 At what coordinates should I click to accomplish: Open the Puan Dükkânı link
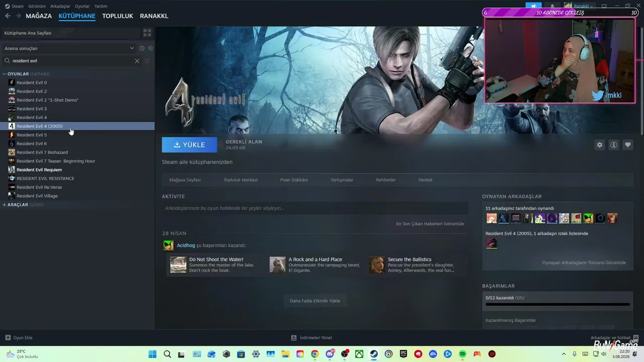pyautogui.click(x=294, y=180)
